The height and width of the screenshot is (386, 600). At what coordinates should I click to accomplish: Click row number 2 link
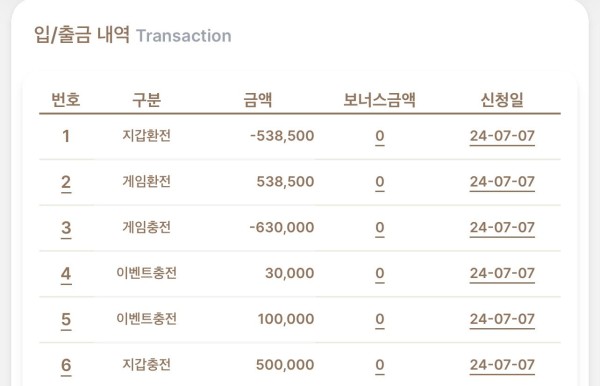66,182
